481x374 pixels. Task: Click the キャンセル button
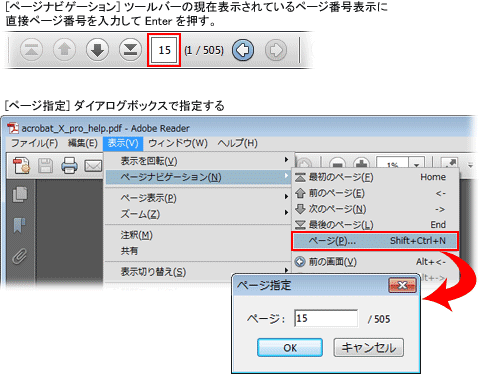click(369, 347)
